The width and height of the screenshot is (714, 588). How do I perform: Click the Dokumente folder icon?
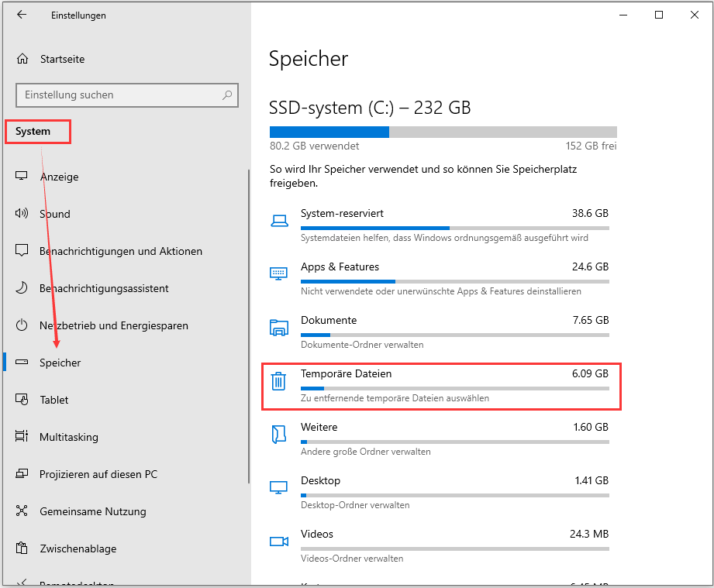(279, 327)
